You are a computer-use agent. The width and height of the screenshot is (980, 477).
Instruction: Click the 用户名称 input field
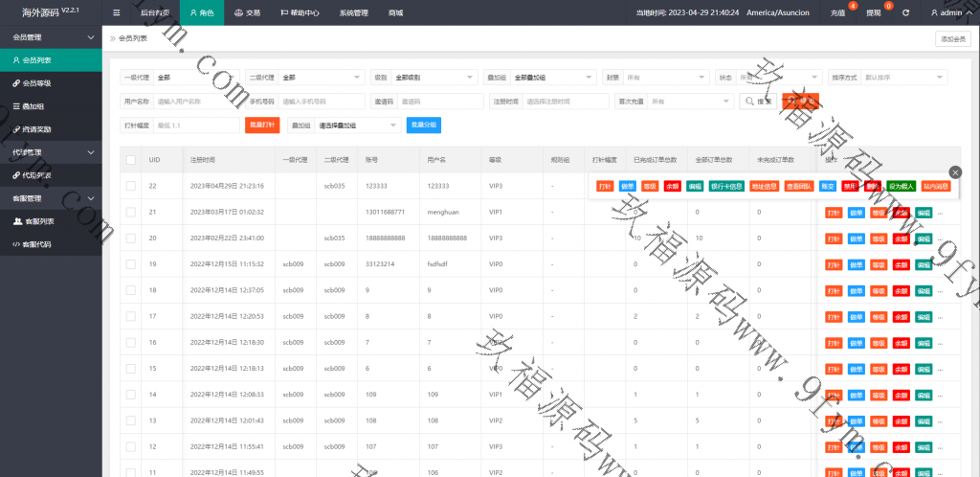[x=195, y=101]
